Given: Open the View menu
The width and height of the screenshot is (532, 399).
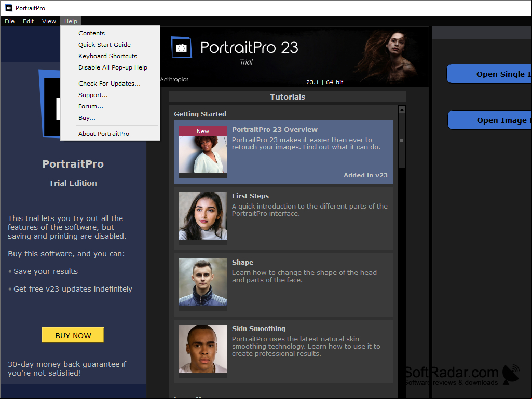Looking at the screenshot, I should 49,21.
